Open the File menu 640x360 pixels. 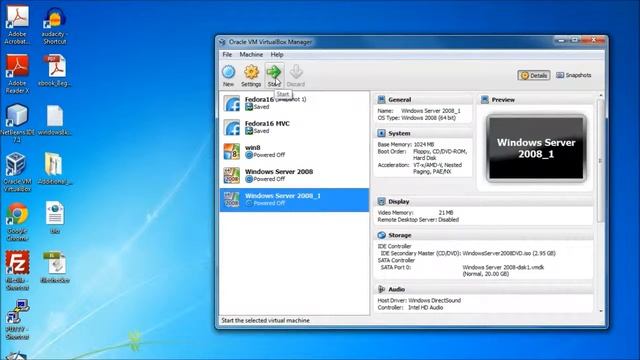(227, 55)
